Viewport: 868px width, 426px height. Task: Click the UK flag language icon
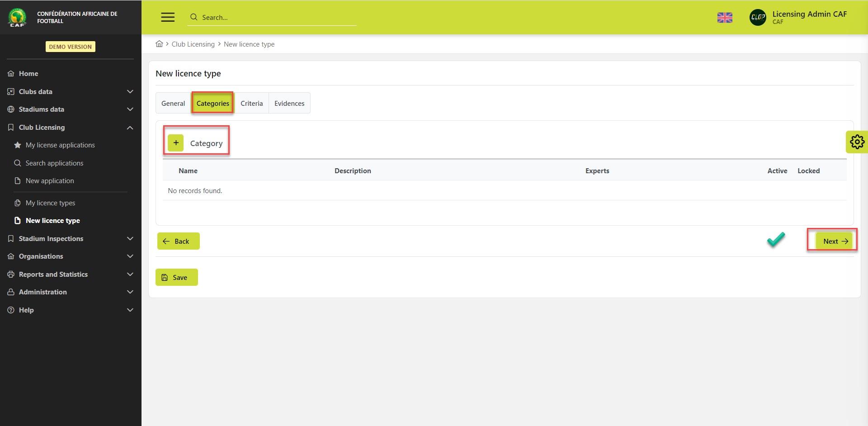(x=725, y=18)
